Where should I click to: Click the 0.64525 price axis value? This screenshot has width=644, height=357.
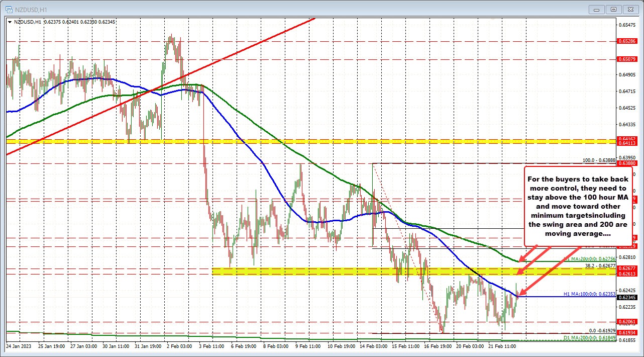[626, 108]
